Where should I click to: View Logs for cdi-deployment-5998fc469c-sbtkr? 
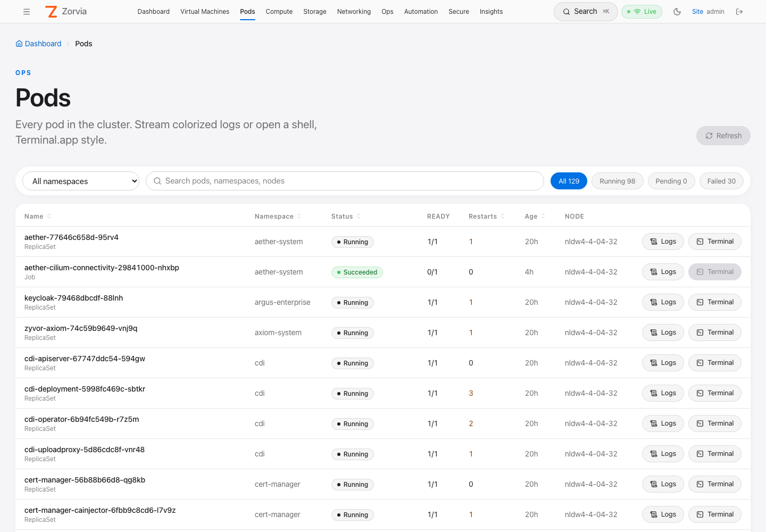click(663, 393)
